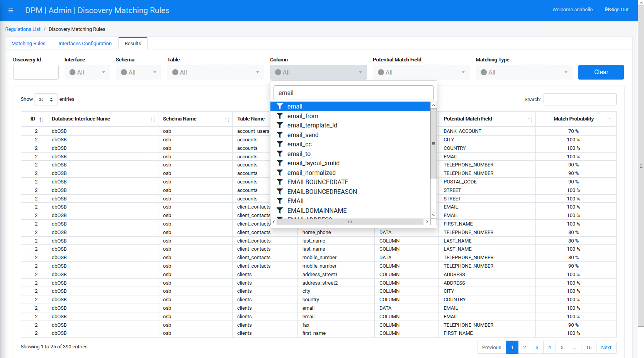Jump to results page 16
Screen dimensions: 644x358
589,347
